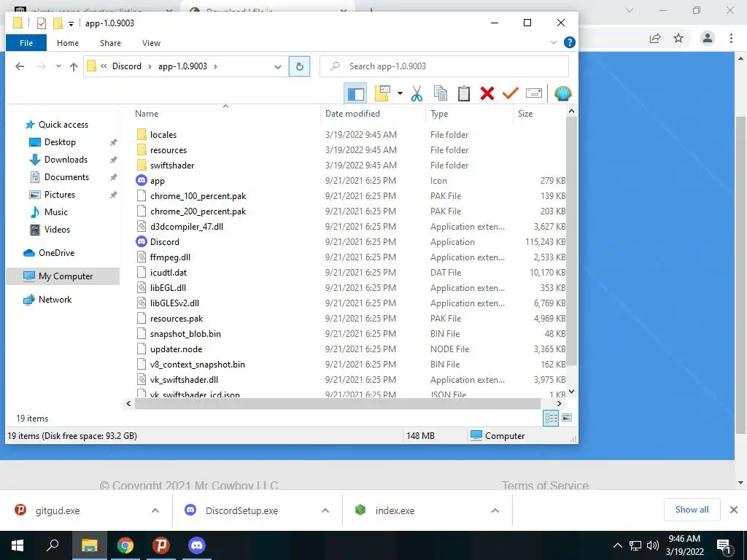Select the ffmpeg.dll file
The width and height of the screenshot is (747, 560).
(x=170, y=257)
